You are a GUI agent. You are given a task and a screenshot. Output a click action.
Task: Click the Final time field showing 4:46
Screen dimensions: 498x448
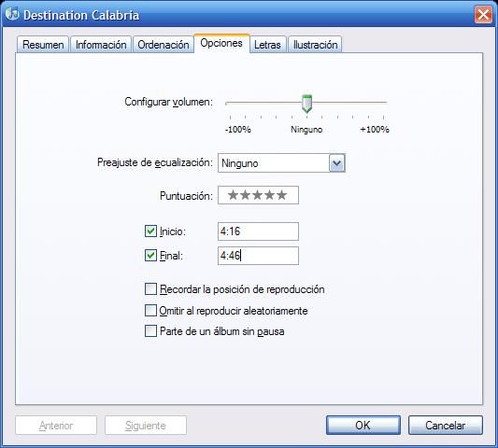click(x=258, y=256)
